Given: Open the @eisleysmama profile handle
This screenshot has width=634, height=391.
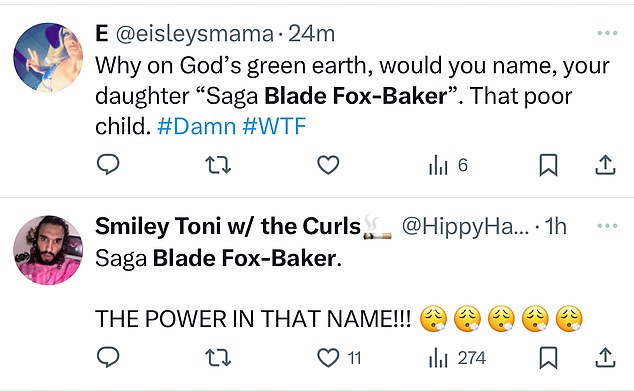Looking at the screenshot, I should point(195,34).
